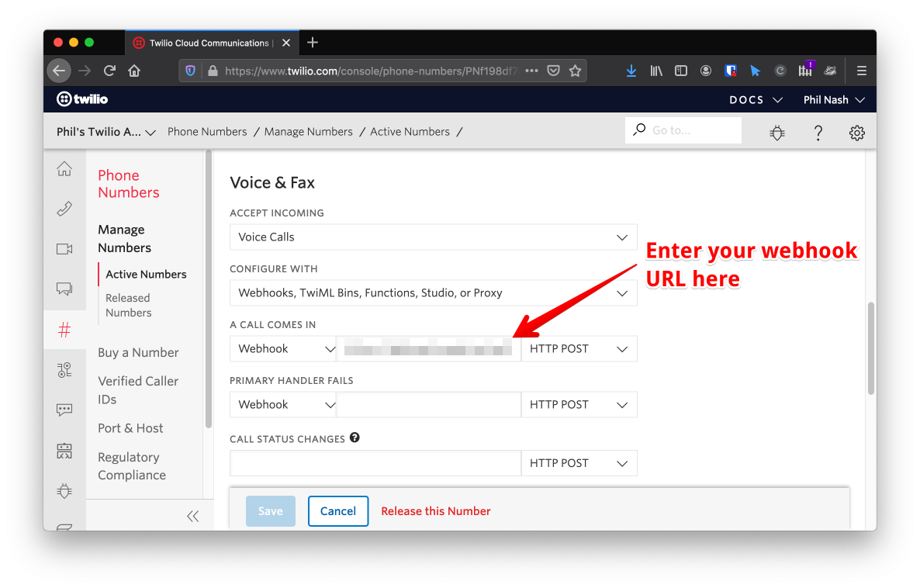
Task: Click the Phone Numbers sidebar heading
Action: click(x=129, y=184)
